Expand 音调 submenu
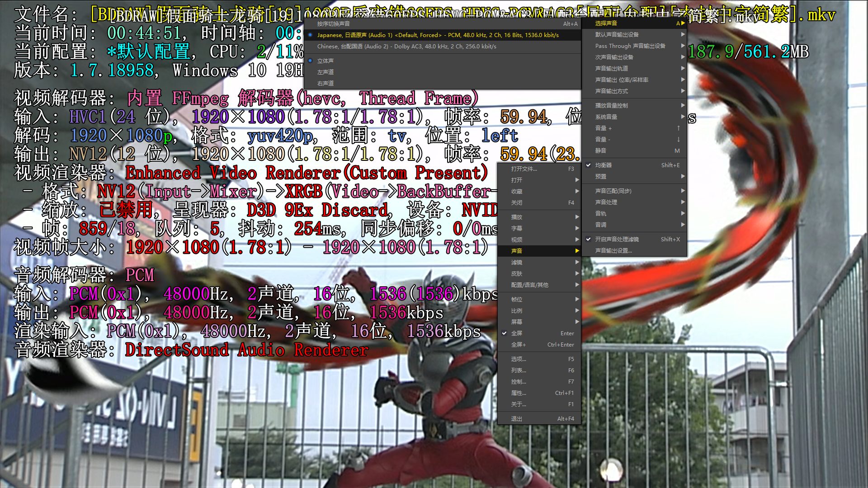This screenshot has height=488, width=868. tap(634, 225)
